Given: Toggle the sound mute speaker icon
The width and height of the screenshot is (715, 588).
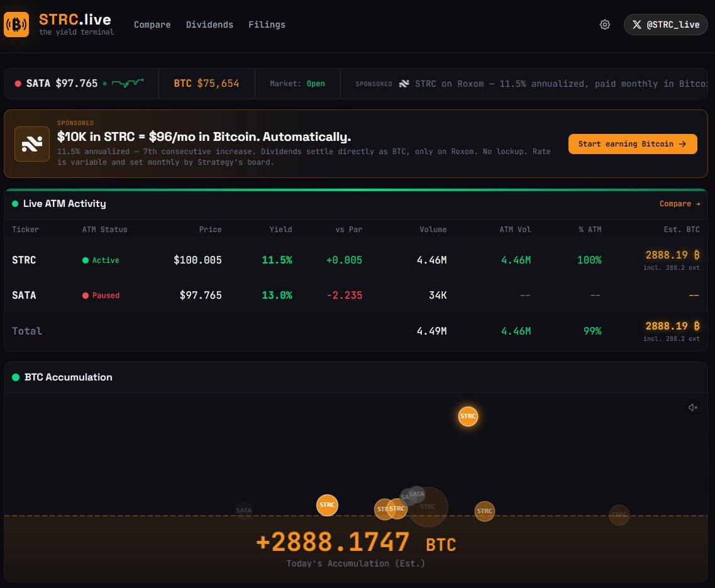Looking at the screenshot, I should (x=692, y=408).
